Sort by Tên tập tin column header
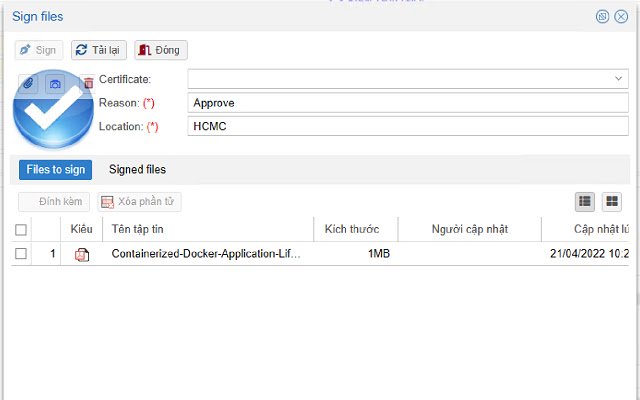Image resolution: width=640 pixels, height=400 pixels. coord(208,229)
